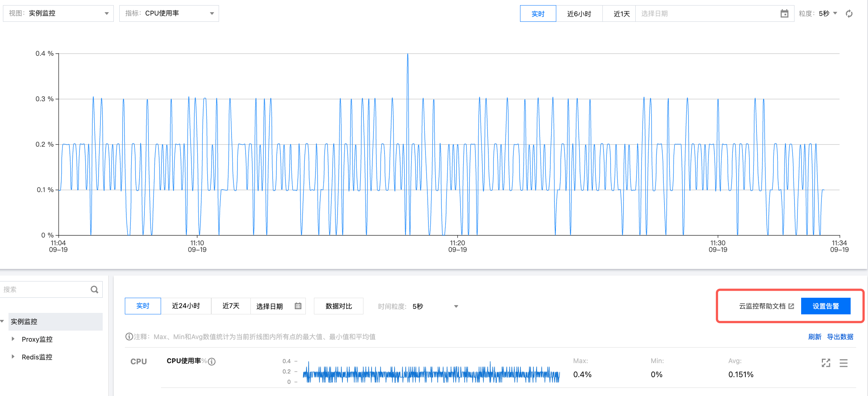The image size is (868, 396).
Task: Click the 导出数据 link
Action: pos(840,337)
